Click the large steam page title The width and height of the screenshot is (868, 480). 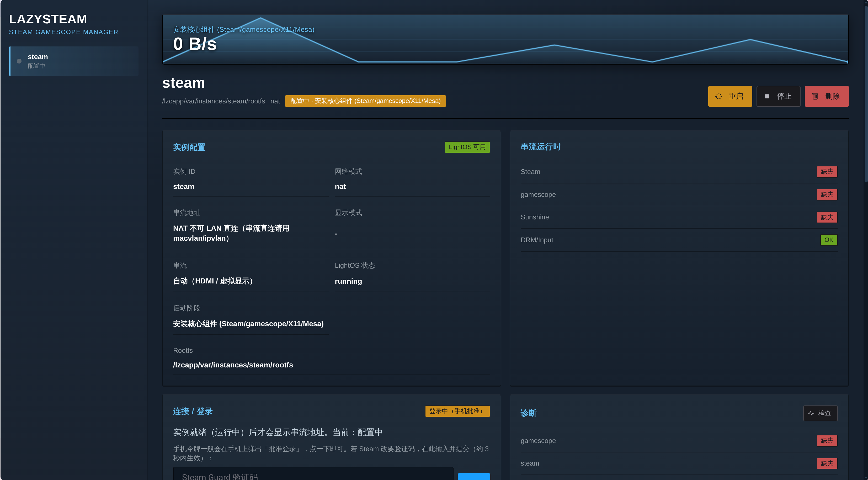[183, 83]
